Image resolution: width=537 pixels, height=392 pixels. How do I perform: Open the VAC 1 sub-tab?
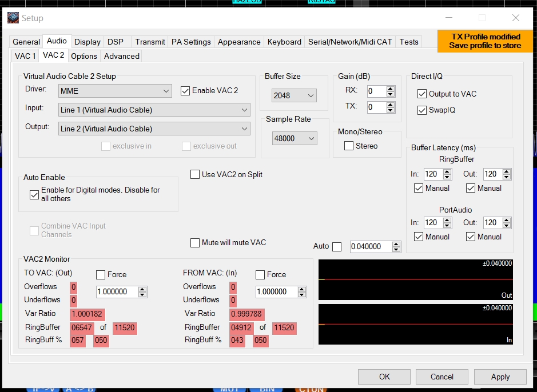click(25, 56)
